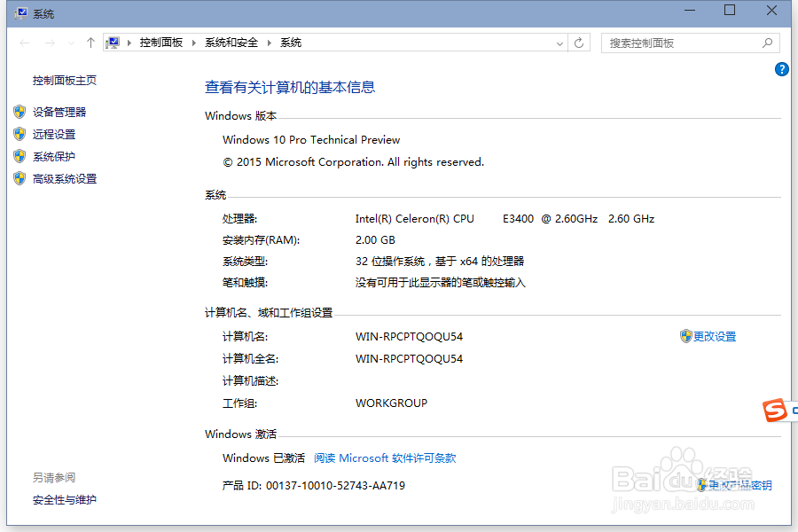Click the computer icon in address bar

113,43
